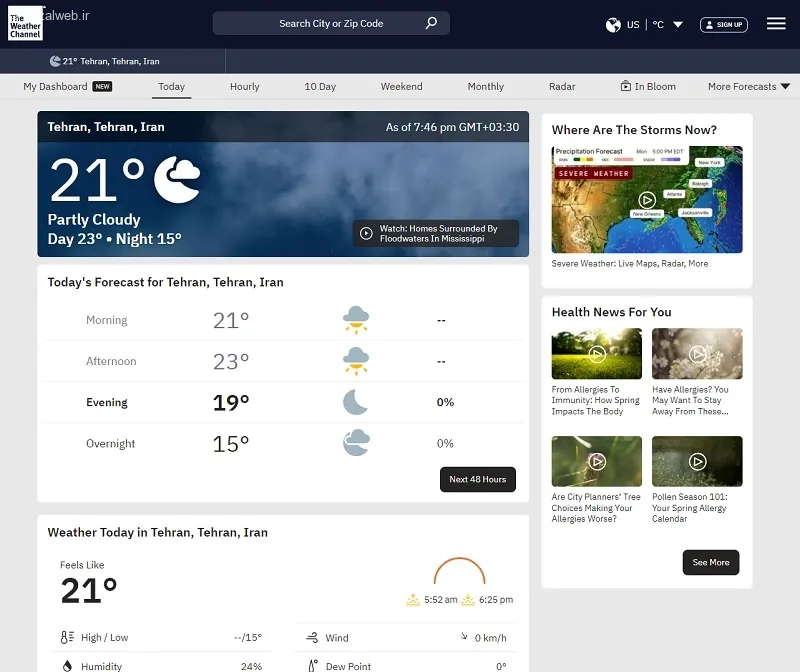Click the sun arc progress indicator
The image size is (800, 672).
click(459, 570)
